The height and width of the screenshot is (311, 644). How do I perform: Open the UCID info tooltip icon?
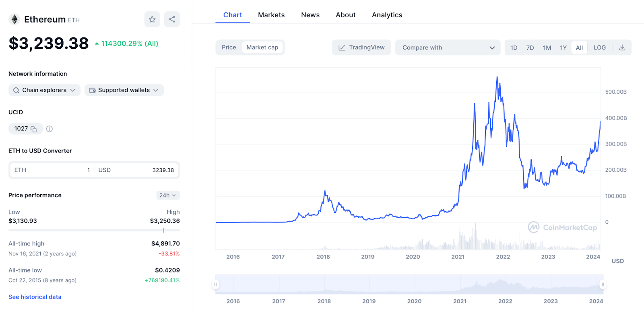[x=50, y=129]
